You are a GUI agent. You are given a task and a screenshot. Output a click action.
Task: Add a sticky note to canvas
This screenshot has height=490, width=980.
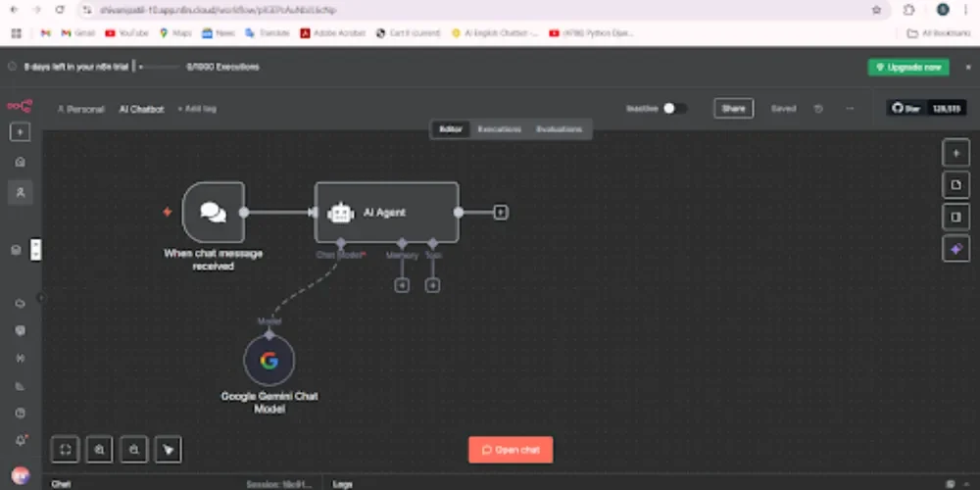pos(955,184)
